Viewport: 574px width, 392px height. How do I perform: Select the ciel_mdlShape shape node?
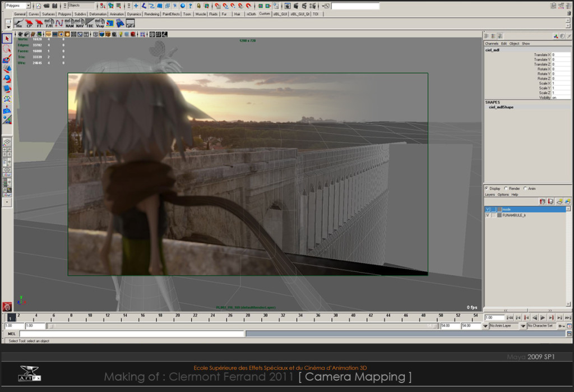click(501, 107)
